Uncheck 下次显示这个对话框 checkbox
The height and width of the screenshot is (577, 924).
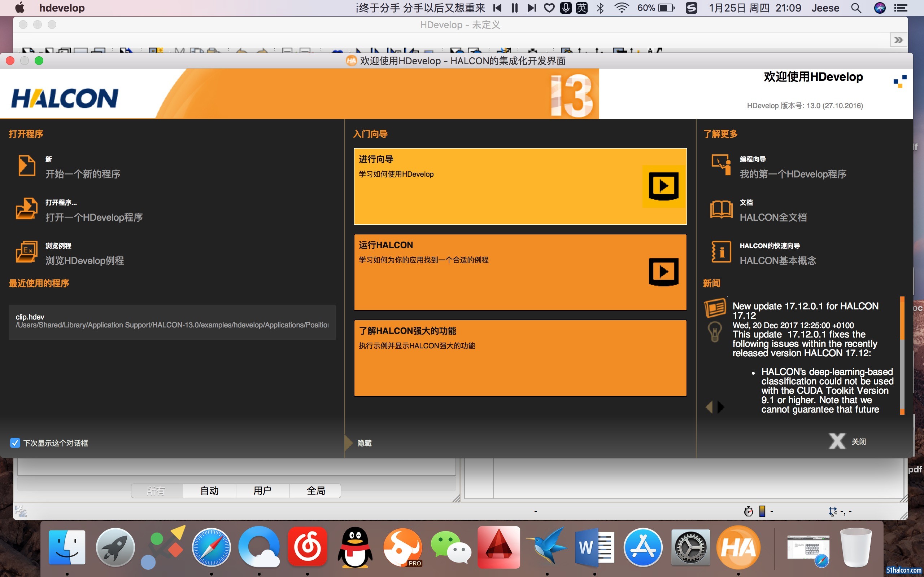coord(15,443)
